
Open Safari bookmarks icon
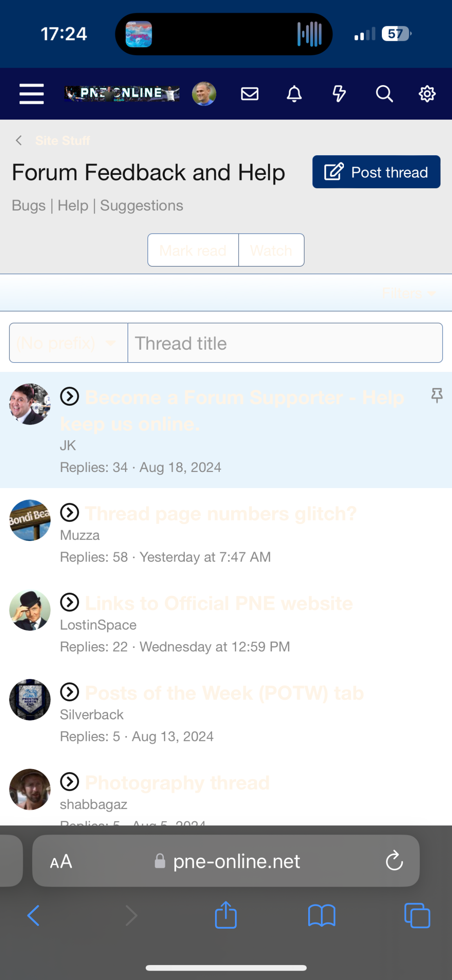[322, 916]
